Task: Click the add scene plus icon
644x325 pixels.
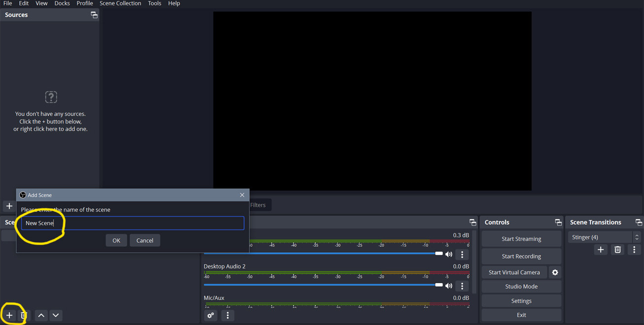Action: pyautogui.click(x=9, y=315)
